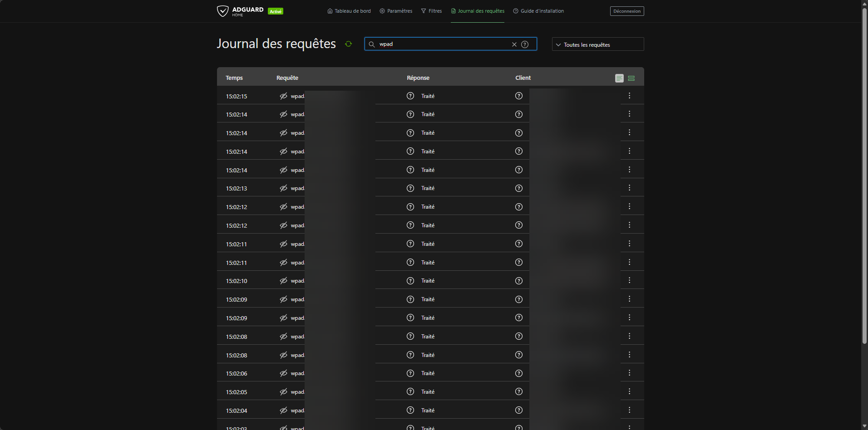The height and width of the screenshot is (430, 868).
Task: Open the Guide d'installation page
Action: pyautogui.click(x=538, y=11)
